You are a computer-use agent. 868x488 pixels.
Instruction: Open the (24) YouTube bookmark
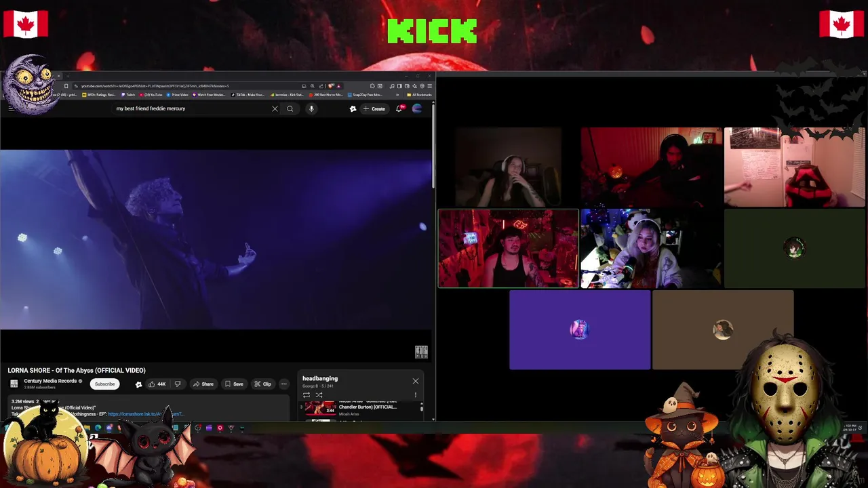(x=151, y=95)
